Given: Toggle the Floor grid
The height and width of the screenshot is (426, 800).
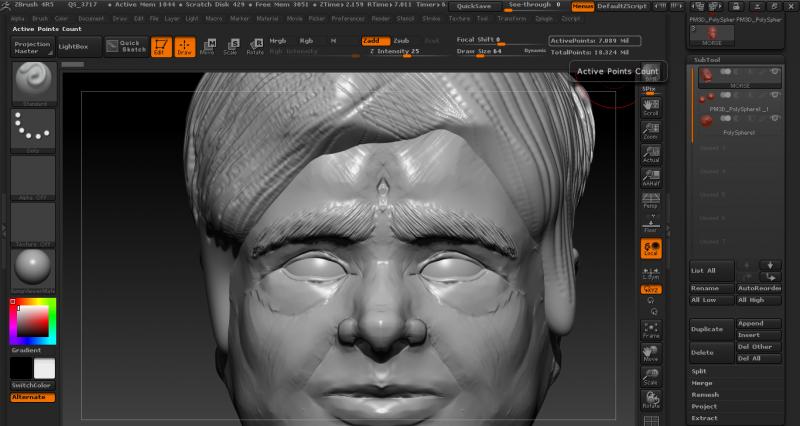Looking at the screenshot, I should pos(651,224).
